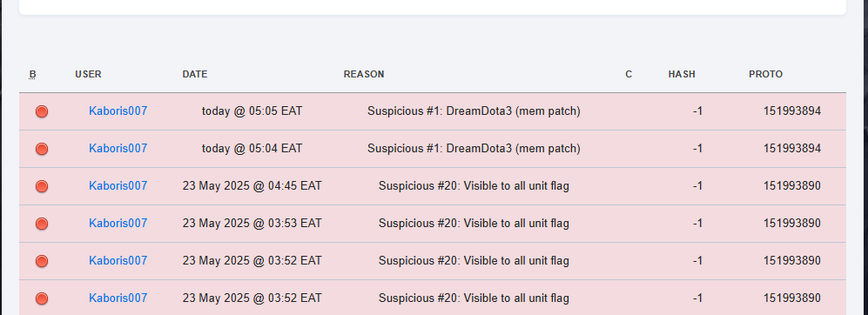Click the red status icon in the 04:45 EAT row
The height and width of the screenshot is (315, 868).
42,186
